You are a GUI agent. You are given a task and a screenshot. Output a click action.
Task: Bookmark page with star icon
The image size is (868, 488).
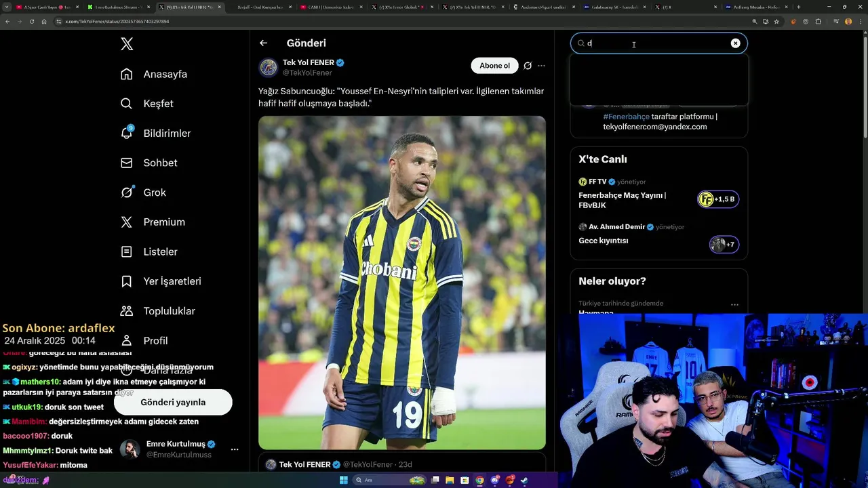pos(776,22)
